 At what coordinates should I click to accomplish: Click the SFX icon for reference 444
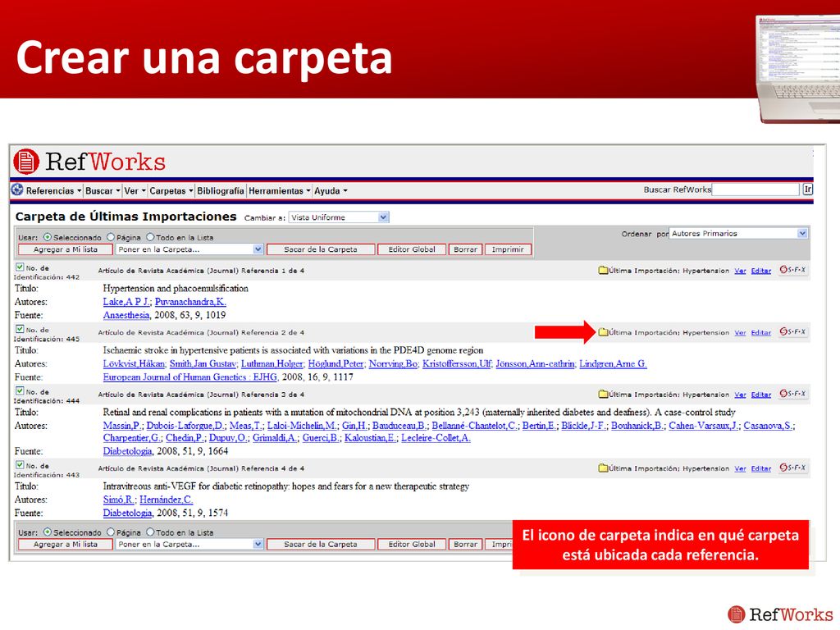[x=792, y=394]
